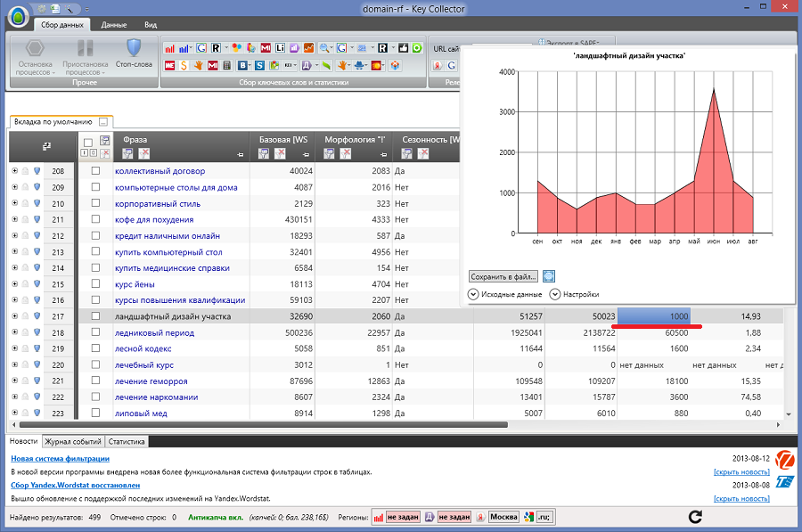Click the blue B icon in toolbar
The height and width of the screenshot is (532, 802).
(x=242, y=65)
